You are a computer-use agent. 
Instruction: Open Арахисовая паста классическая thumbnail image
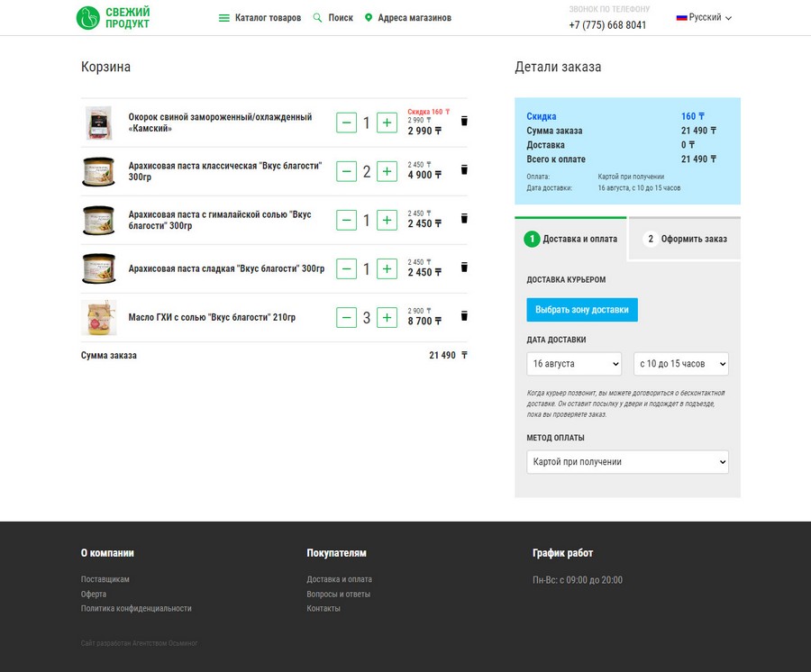tap(99, 171)
